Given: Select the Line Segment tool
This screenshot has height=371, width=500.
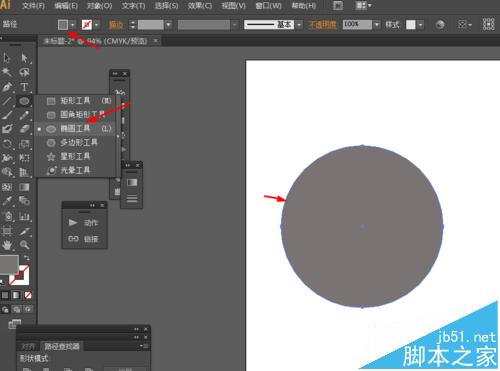Looking at the screenshot, I should 7,101.
